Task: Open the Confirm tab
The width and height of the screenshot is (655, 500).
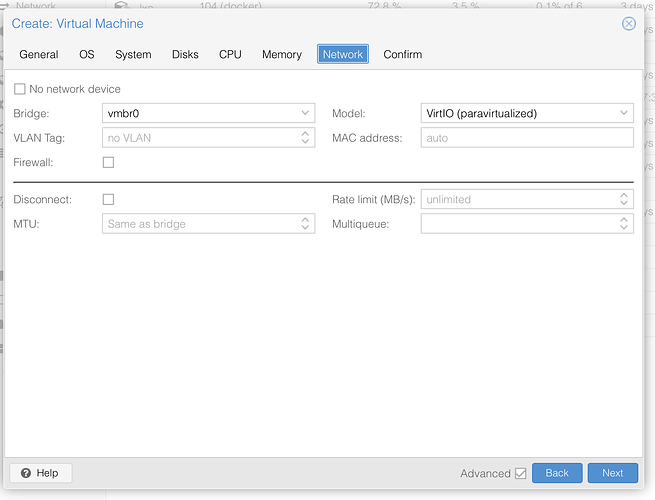Action: pyautogui.click(x=403, y=54)
